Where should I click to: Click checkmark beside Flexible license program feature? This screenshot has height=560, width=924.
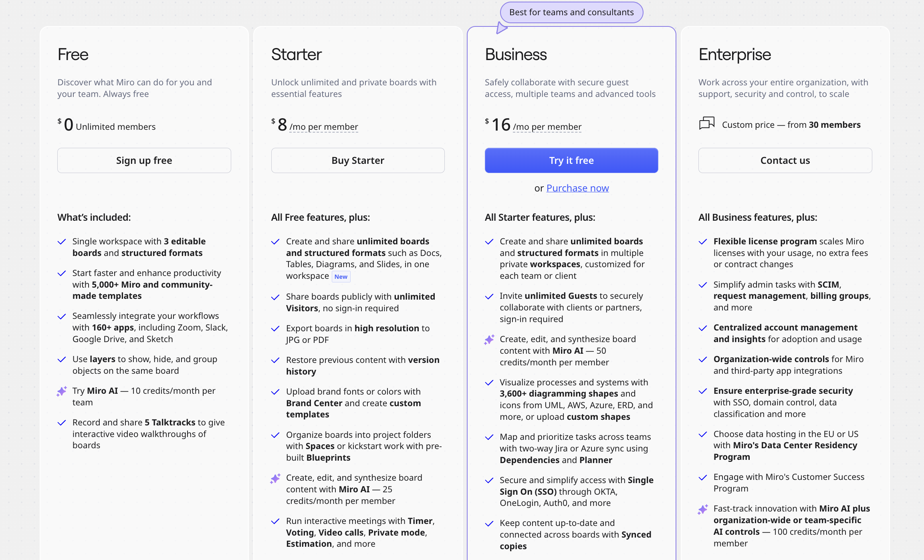(703, 242)
